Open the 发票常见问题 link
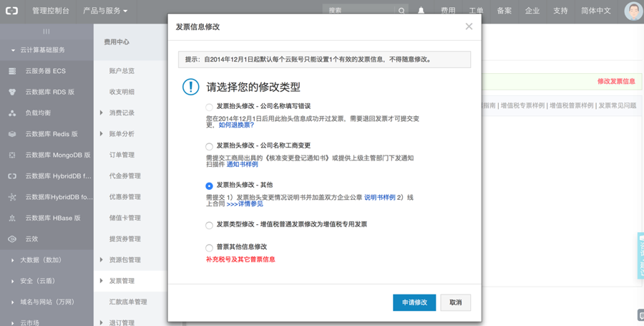Screen dimensions: 644x326 click(618, 105)
